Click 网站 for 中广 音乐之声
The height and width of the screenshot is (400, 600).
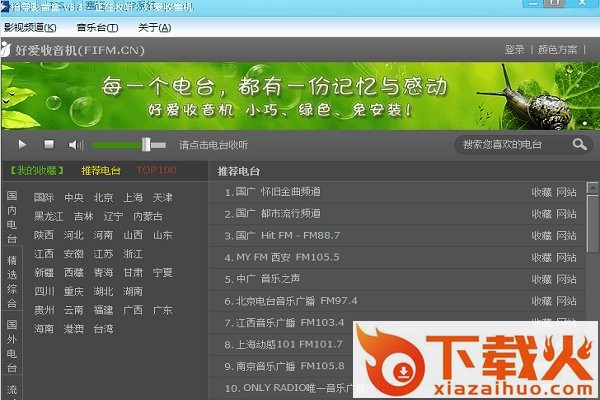tap(566, 279)
